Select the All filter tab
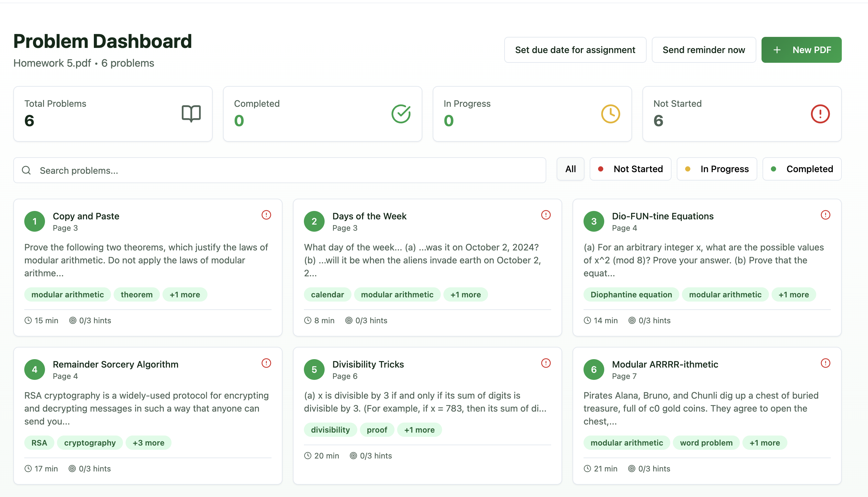The width and height of the screenshot is (868, 497). 570,169
